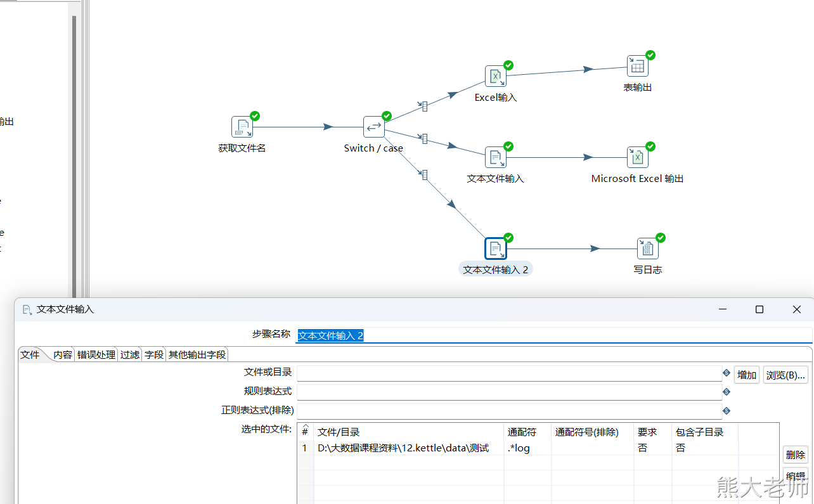Screen dimensions: 814x504
Task: Maximize the 文本文件输入 dialog window
Action: [x=759, y=309]
